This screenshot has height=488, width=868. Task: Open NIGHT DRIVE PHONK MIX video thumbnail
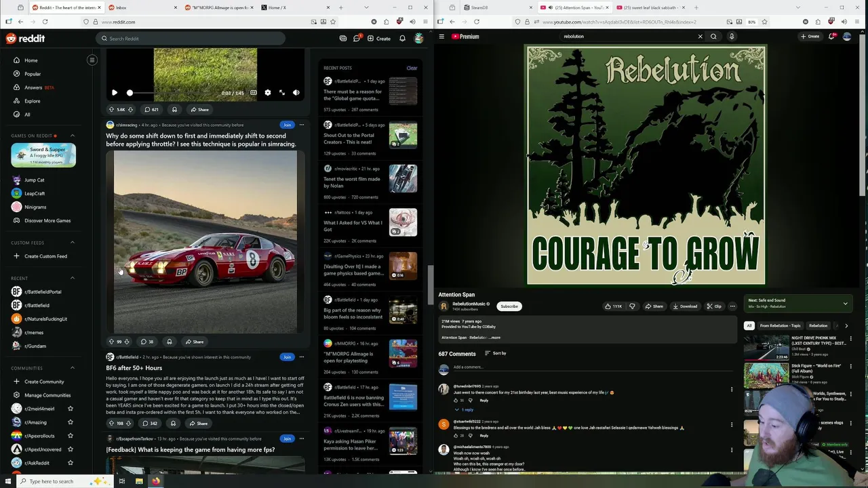coord(766,347)
